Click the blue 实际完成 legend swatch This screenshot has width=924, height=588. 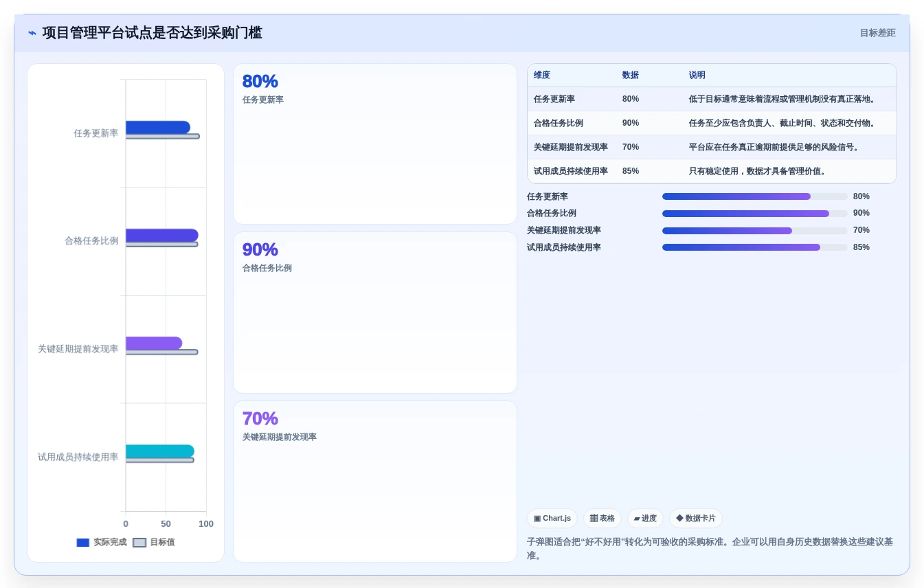tap(83, 542)
